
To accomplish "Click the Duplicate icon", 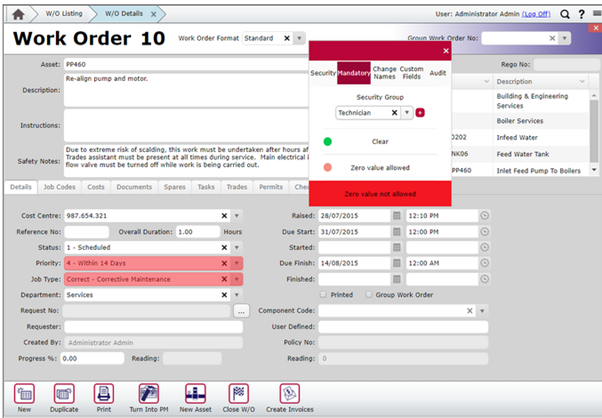I will [65, 393].
